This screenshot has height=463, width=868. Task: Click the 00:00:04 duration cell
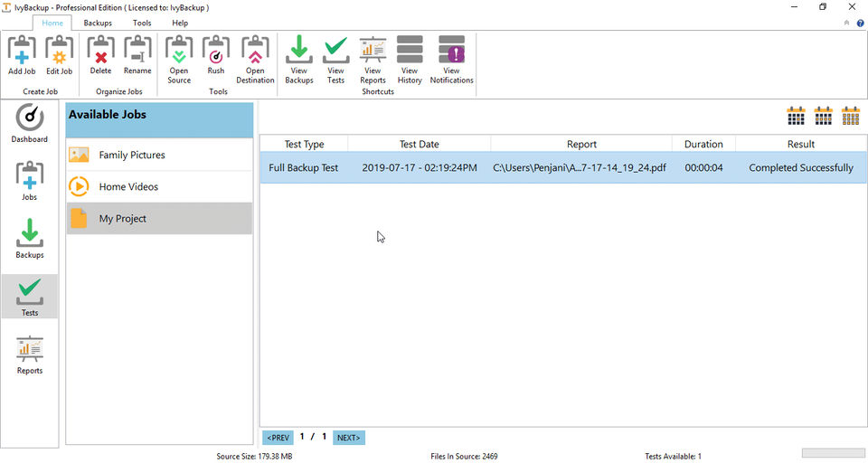click(703, 168)
